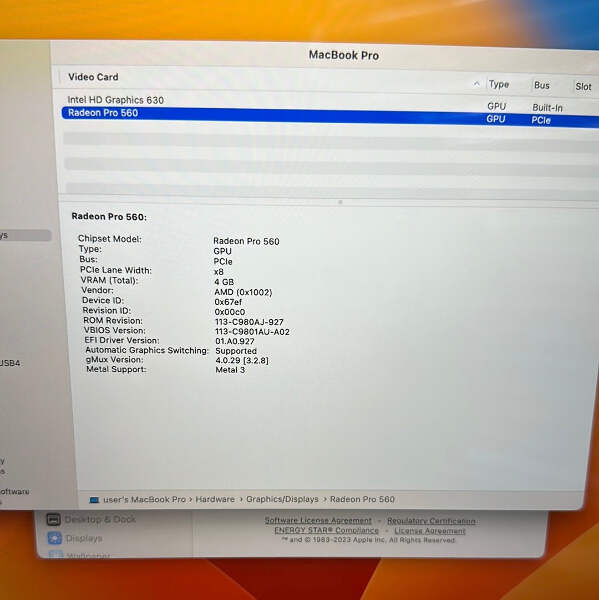This screenshot has width=599, height=600.
Task: Click ROM Revision value 113-C980AJ-927
Action: pyautogui.click(x=249, y=322)
